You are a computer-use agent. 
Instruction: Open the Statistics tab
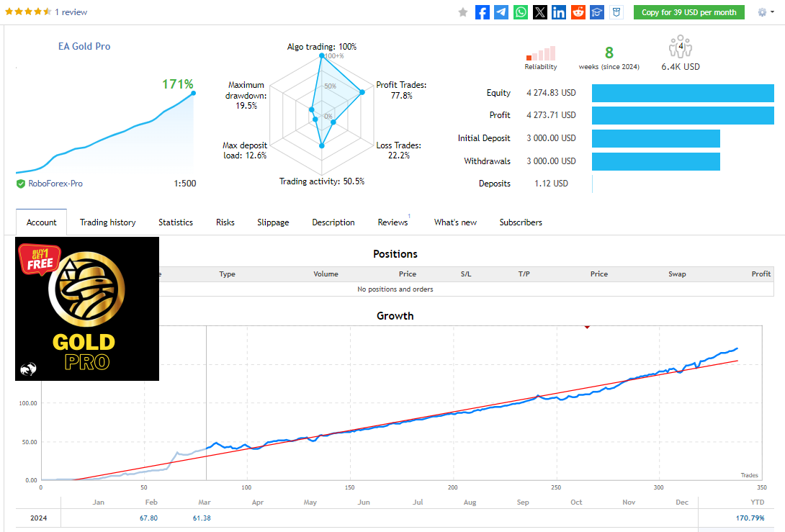click(x=176, y=222)
